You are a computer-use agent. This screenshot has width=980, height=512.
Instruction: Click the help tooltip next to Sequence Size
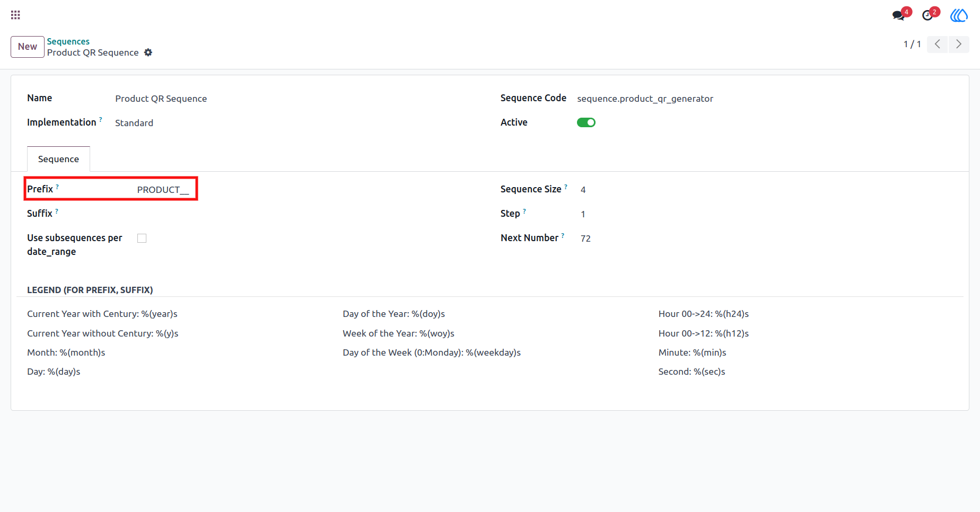[566, 186]
